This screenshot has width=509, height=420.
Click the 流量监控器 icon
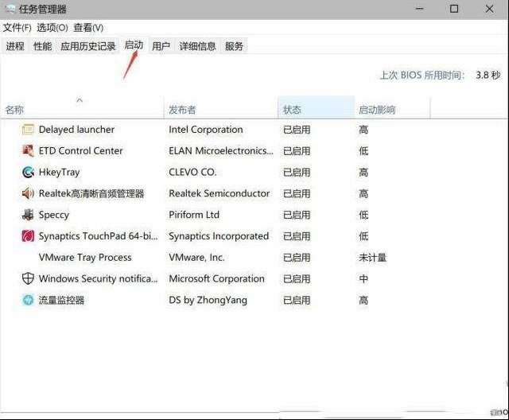coord(28,300)
